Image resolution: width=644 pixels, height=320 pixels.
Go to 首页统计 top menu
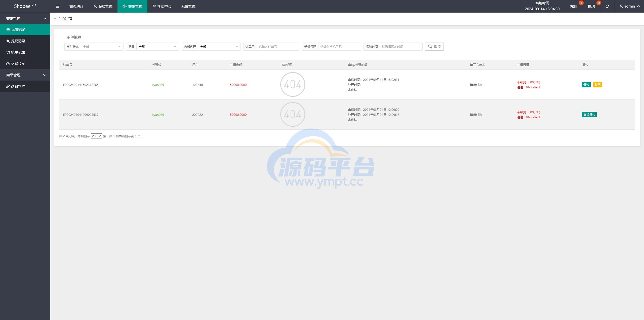point(76,6)
